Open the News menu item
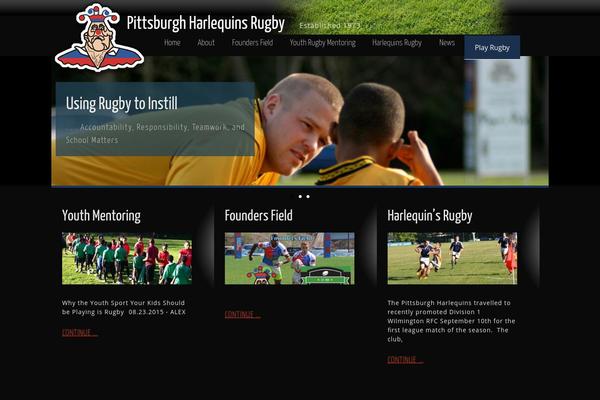This screenshot has height=400, width=600. click(447, 43)
